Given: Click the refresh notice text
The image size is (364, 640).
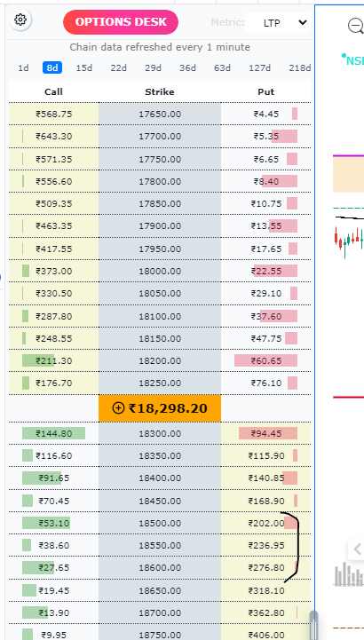Looking at the screenshot, I should tap(160, 47).
